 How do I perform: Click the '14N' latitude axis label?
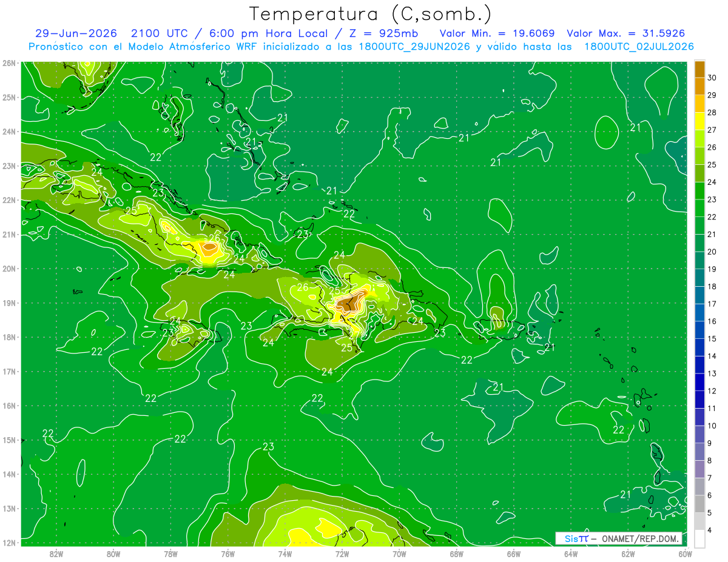point(9,474)
